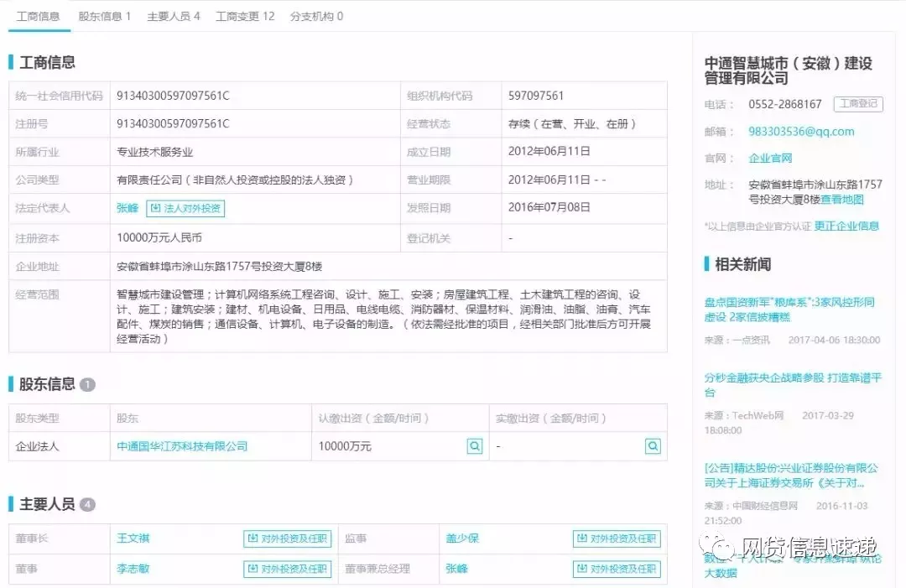Click the 工商登记 badge beside phone
Viewport: 906px width, 588px height.
[858, 104]
